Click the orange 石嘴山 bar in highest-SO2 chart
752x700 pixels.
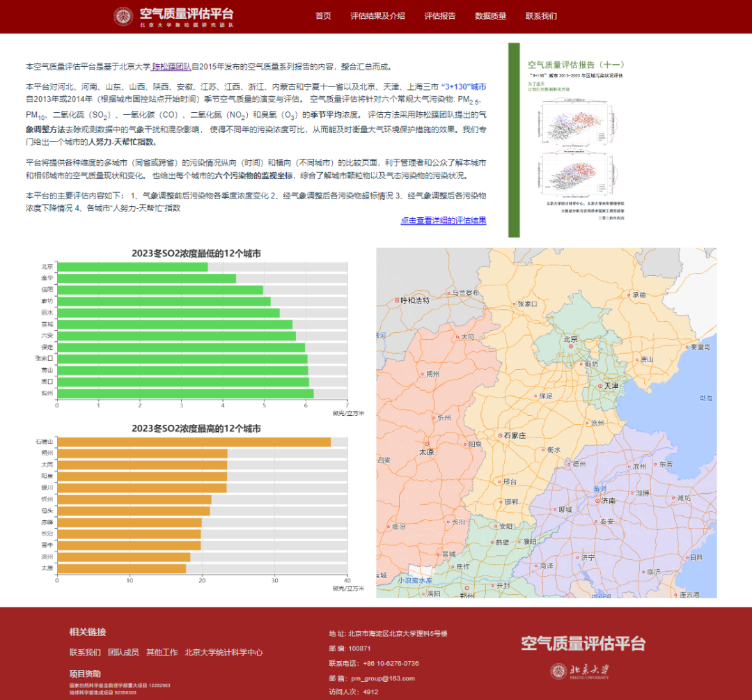pos(194,442)
